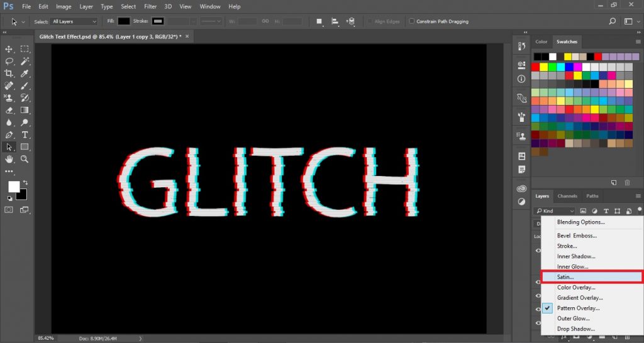Switch to the Channels tab

[567, 196]
